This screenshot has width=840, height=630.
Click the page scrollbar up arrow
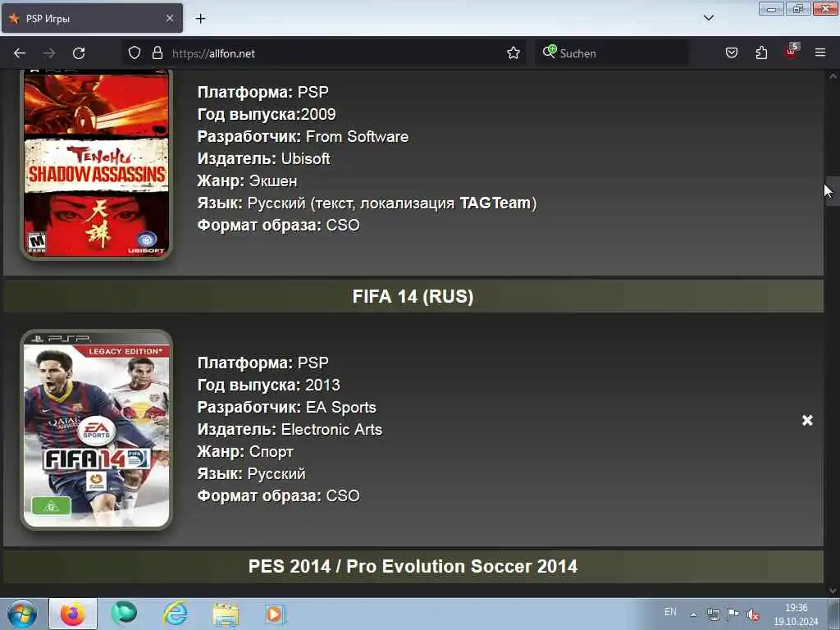point(833,76)
